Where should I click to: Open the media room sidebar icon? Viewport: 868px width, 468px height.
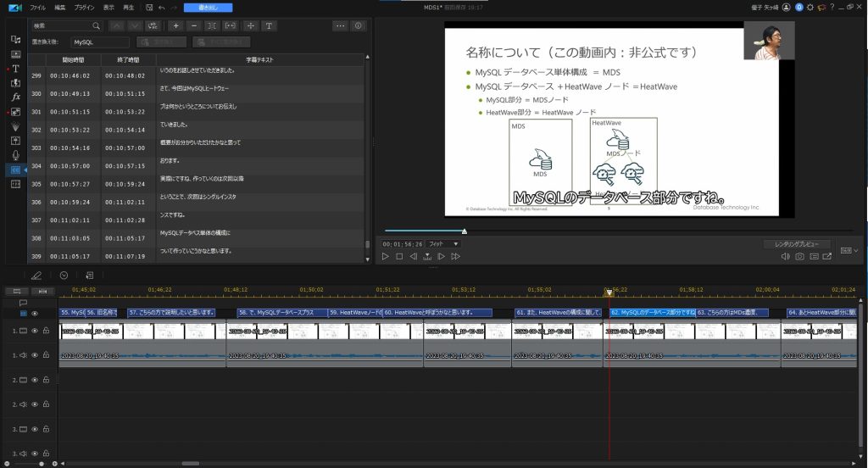pos(15,40)
